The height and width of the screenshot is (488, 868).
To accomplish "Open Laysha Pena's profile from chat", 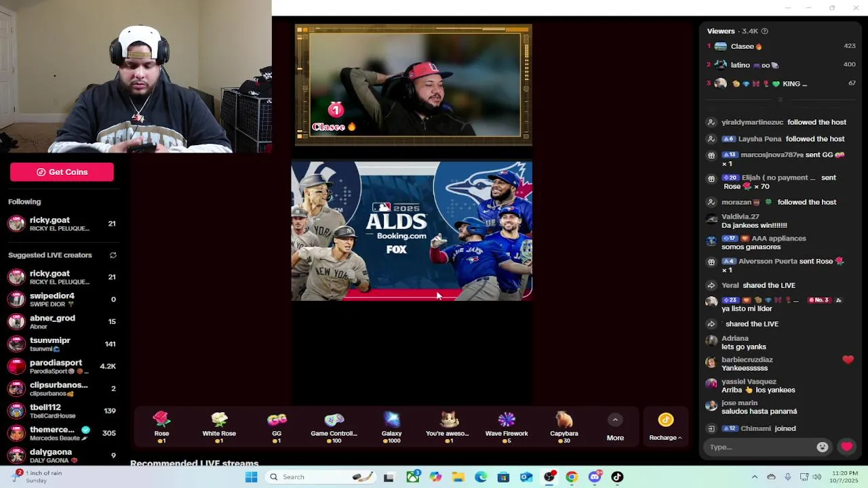I will tap(759, 139).
